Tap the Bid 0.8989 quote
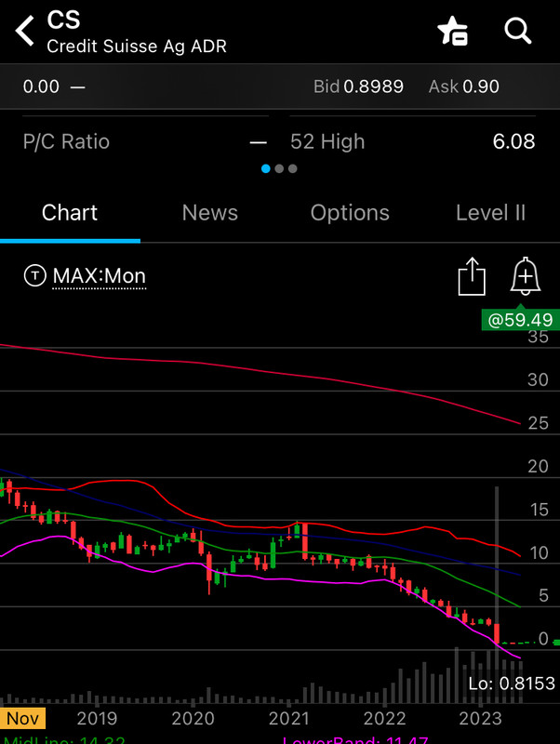 [x=358, y=86]
